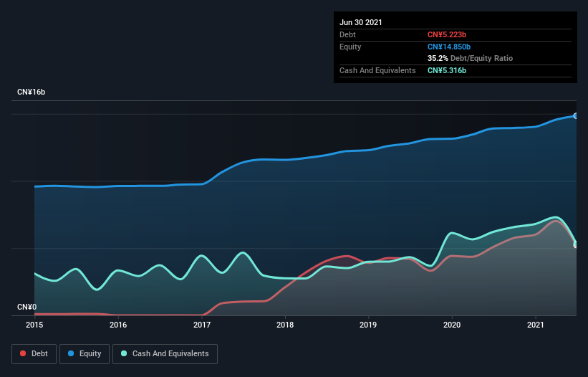Click the Cash And Equivalents tooltip row label
The width and height of the screenshot is (588, 377).
377,70
